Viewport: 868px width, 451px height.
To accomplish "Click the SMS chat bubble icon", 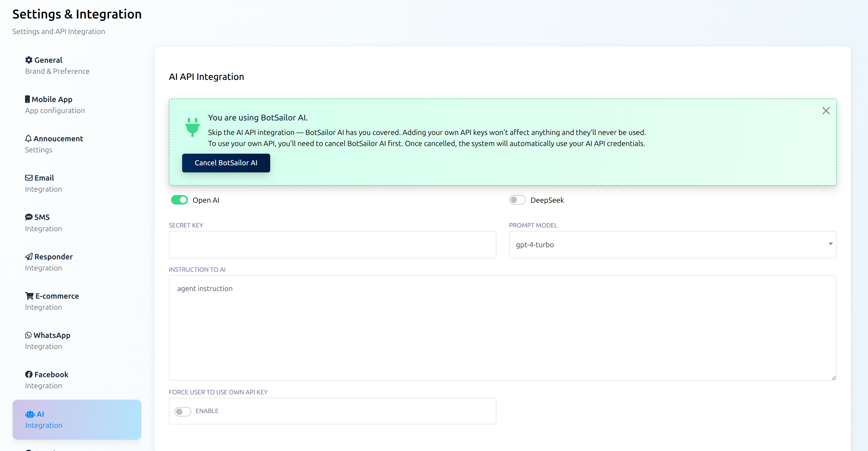I will click(29, 217).
